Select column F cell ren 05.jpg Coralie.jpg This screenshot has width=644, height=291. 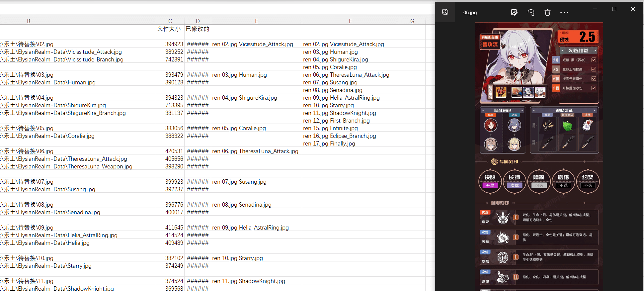coord(350,67)
